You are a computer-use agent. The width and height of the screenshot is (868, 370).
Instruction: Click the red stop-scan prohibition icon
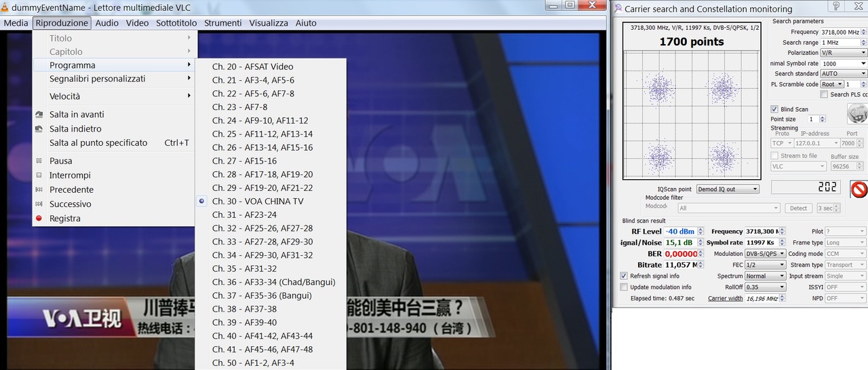click(x=859, y=189)
